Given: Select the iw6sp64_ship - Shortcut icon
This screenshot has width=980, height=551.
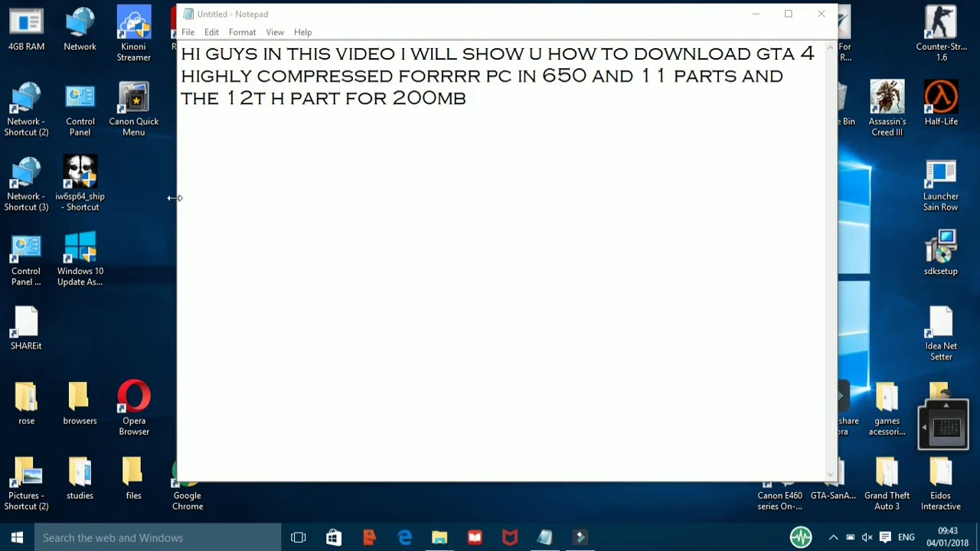Looking at the screenshot, I should click(x=80, y=184).
